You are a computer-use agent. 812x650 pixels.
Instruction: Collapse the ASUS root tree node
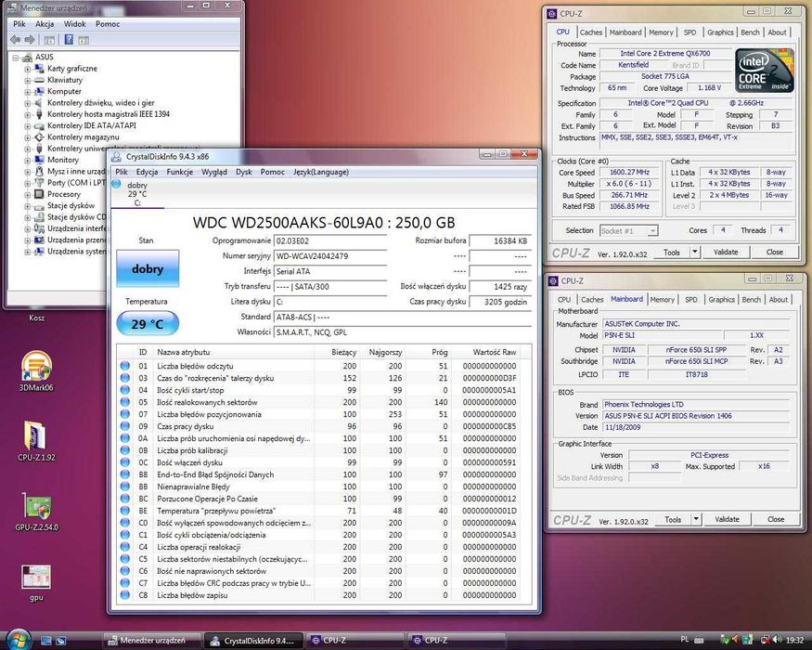[16, 57]
